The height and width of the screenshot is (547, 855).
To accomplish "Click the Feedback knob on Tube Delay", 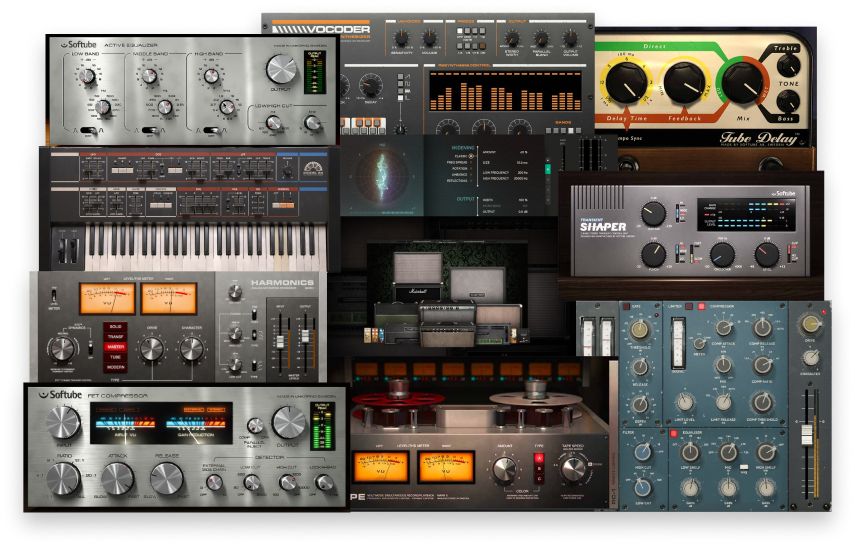I will click(x=685, y=82).
